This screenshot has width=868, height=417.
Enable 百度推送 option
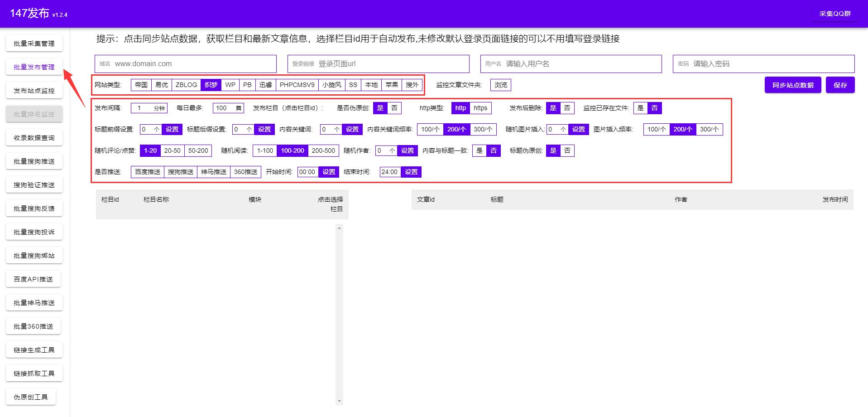(x=147, y=172)
